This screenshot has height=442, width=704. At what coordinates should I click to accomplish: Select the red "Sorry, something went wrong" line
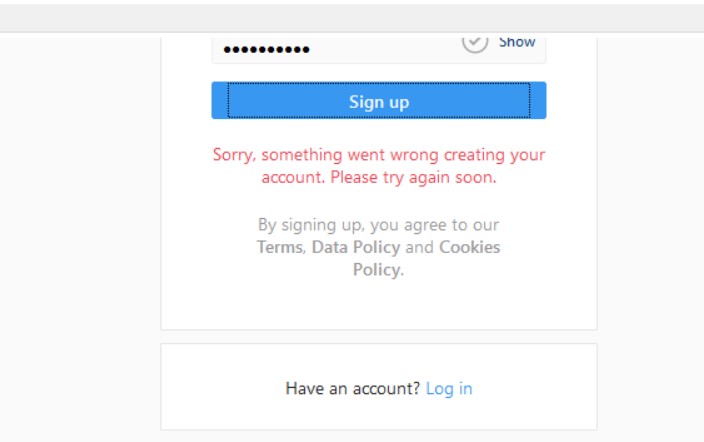pyautogui.click(x=379, y=155)
